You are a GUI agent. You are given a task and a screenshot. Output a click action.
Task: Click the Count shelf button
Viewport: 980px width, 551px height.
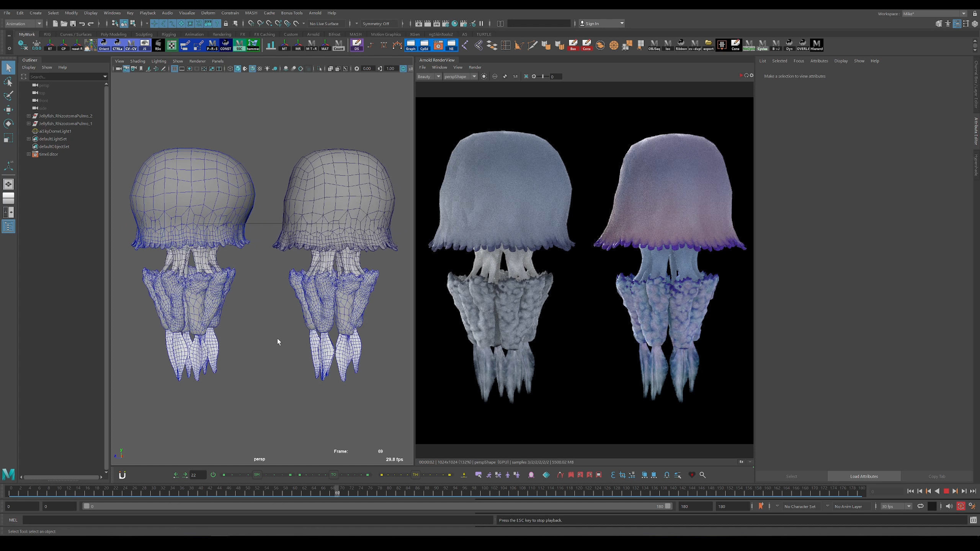(x=338, y=45)
